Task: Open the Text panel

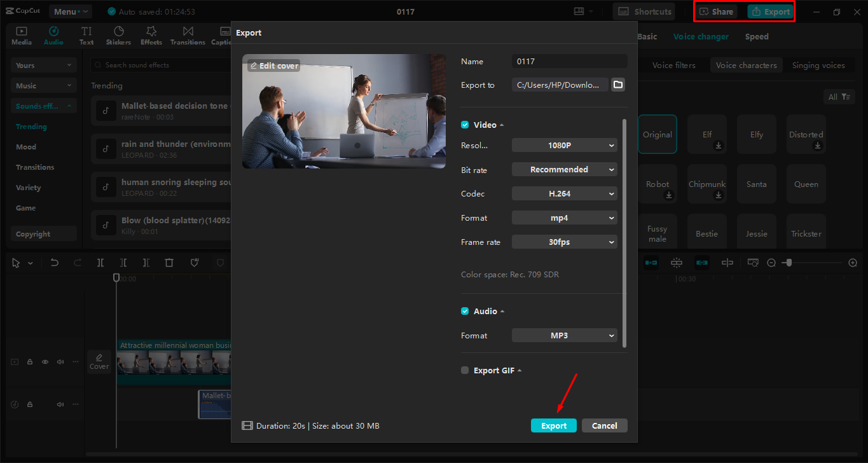Action: tap(86, 36)
